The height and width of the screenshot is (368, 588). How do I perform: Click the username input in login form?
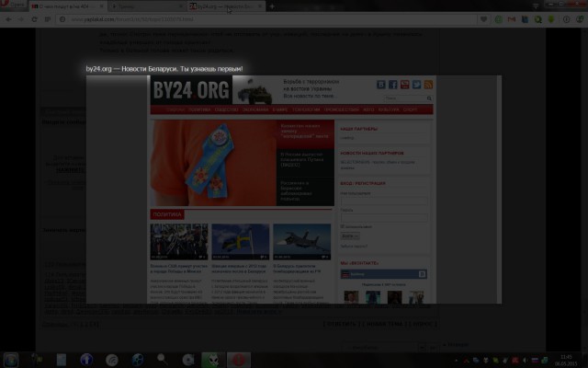[384, 201]
